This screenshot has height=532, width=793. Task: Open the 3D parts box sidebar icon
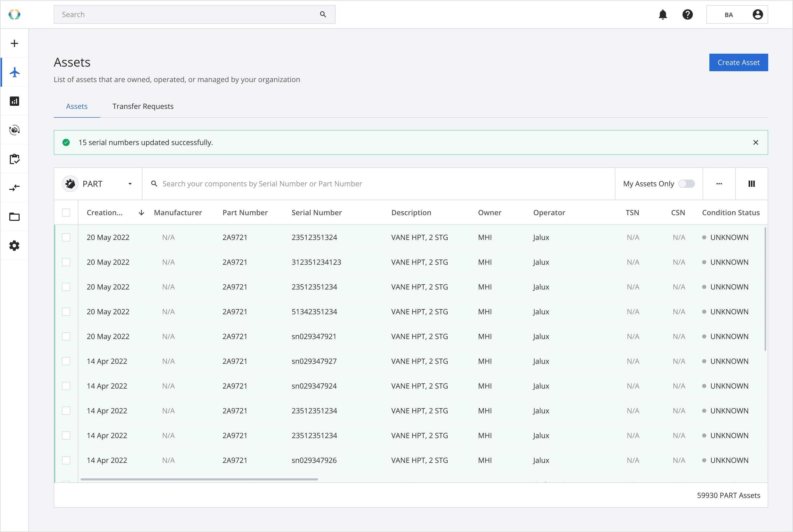14,130
